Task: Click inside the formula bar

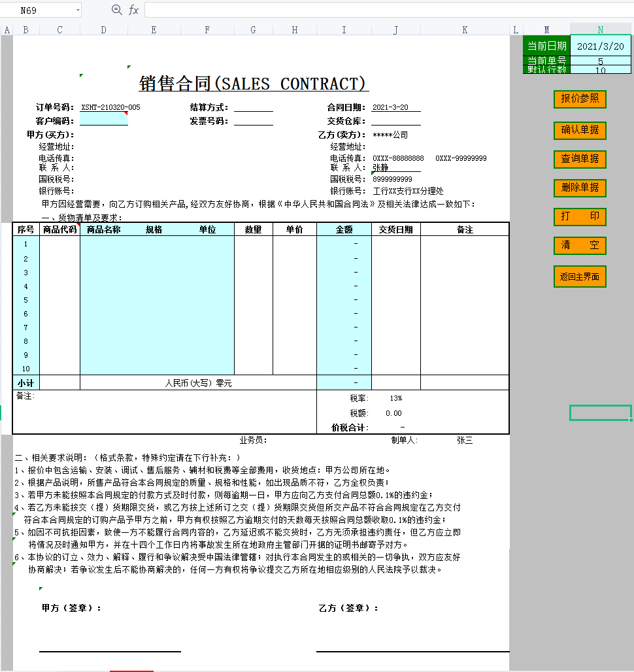Action: [x=386, y=10]
